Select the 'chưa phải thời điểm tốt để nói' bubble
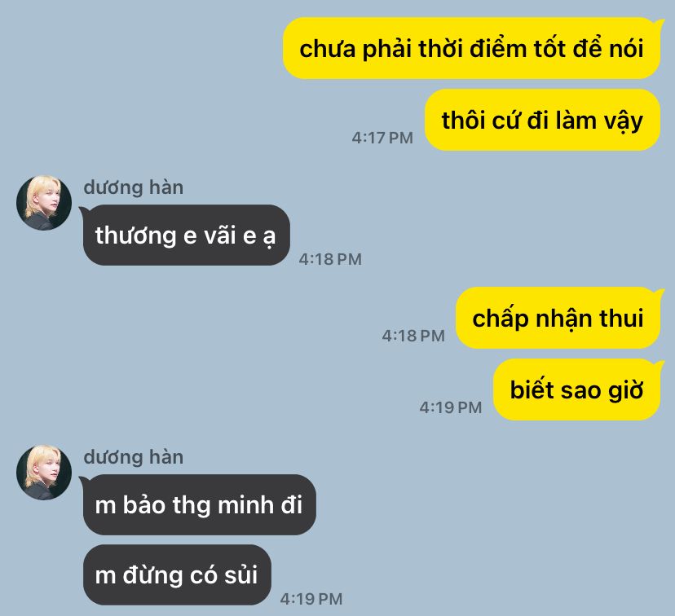675x616 pixels. click(471, 48)
